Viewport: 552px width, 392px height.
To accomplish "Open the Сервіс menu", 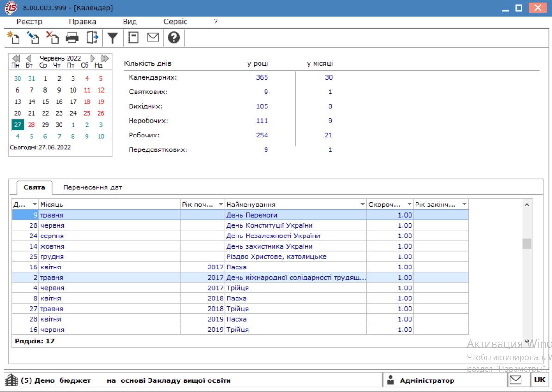I will (175, 21).
